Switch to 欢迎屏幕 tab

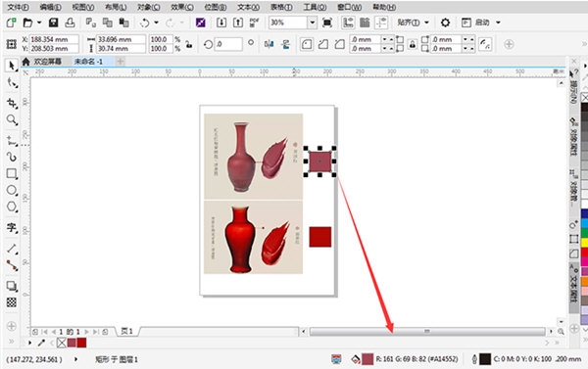(x=47, y=62)
